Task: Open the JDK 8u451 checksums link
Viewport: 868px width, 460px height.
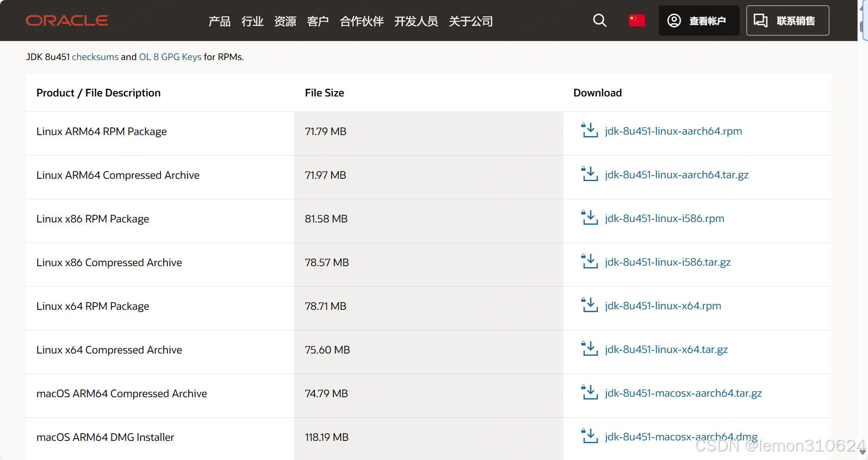Action: 95,57
